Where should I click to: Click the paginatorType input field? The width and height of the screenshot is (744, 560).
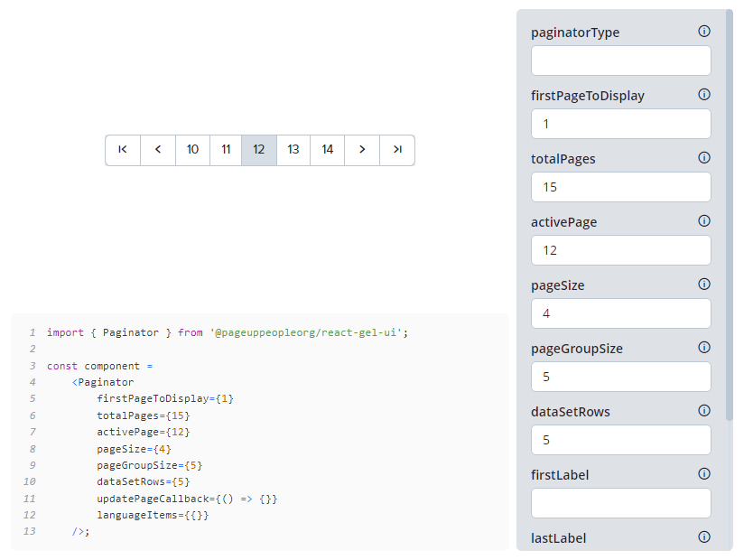[620, 61]
